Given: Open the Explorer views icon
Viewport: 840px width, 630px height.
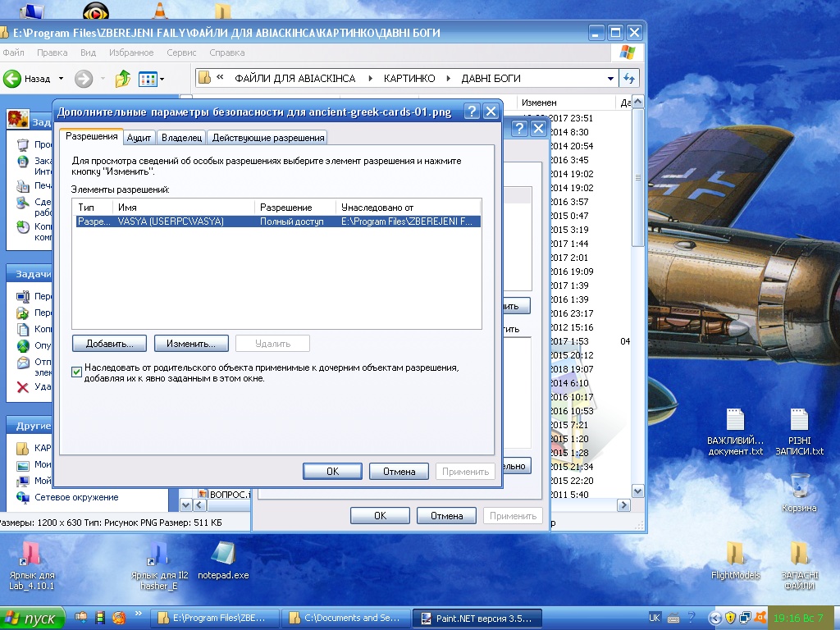Looking at the screenshot, I should point(148,80).
